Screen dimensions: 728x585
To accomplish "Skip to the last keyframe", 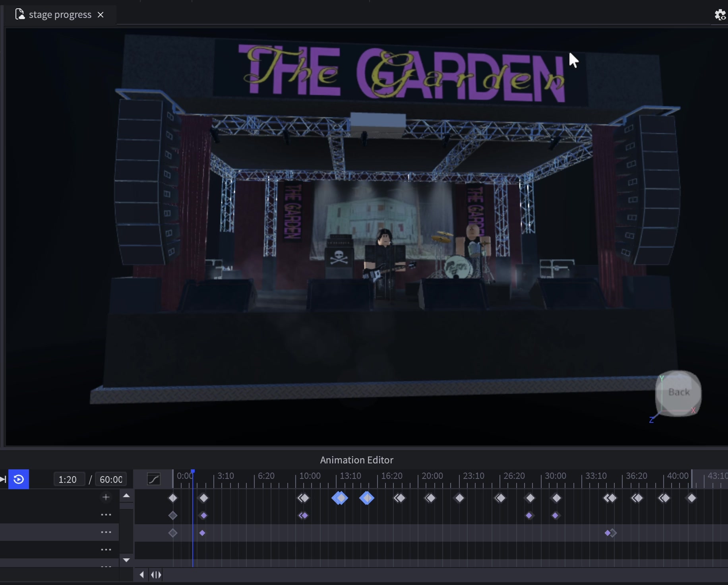I will click(x=3, y=479).
